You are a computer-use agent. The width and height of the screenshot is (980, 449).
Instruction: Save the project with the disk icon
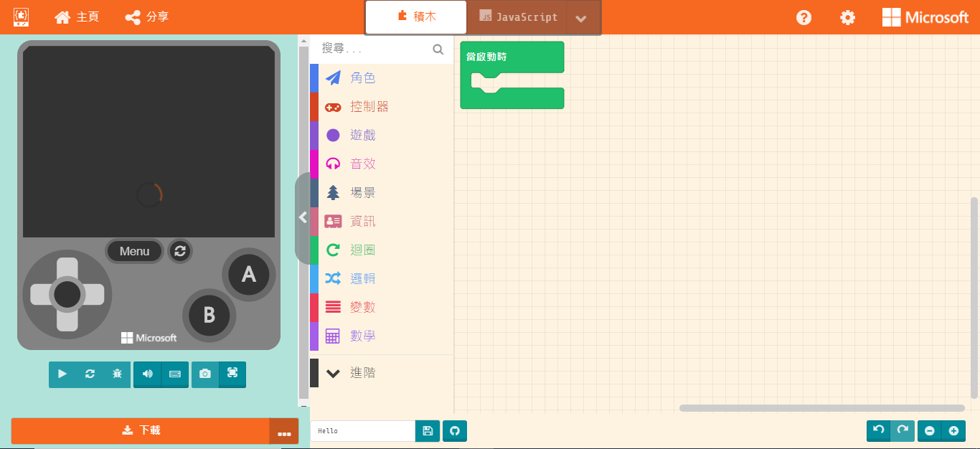click(428, 431)
